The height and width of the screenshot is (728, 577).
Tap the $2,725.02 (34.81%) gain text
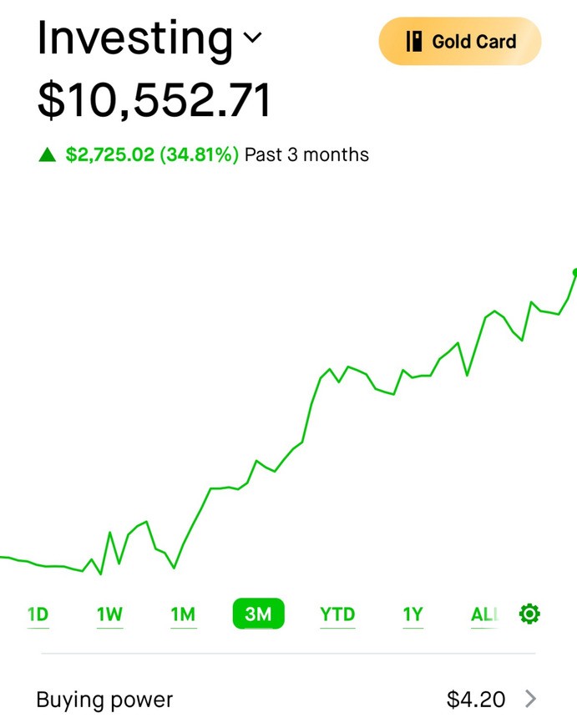point(152,154)
